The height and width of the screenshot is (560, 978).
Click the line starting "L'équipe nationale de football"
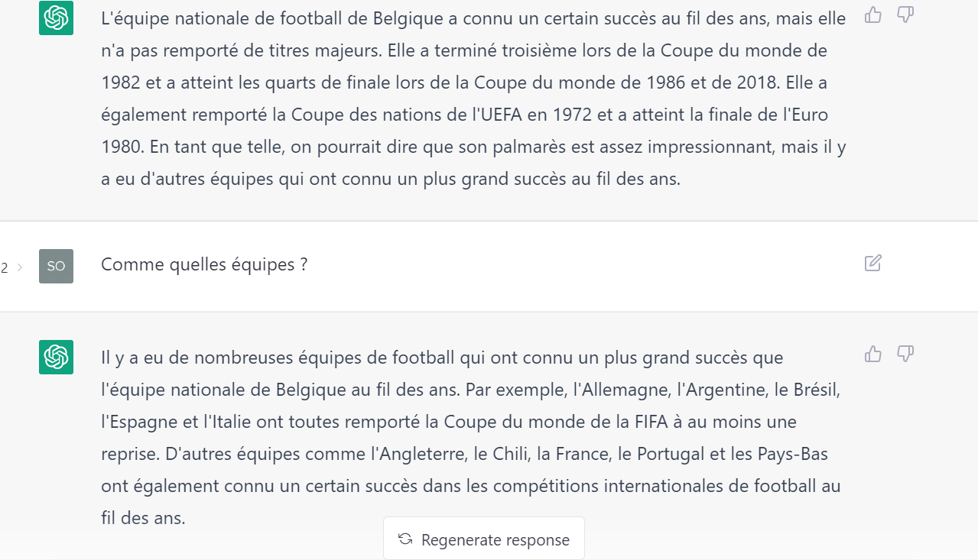point(473,19)
